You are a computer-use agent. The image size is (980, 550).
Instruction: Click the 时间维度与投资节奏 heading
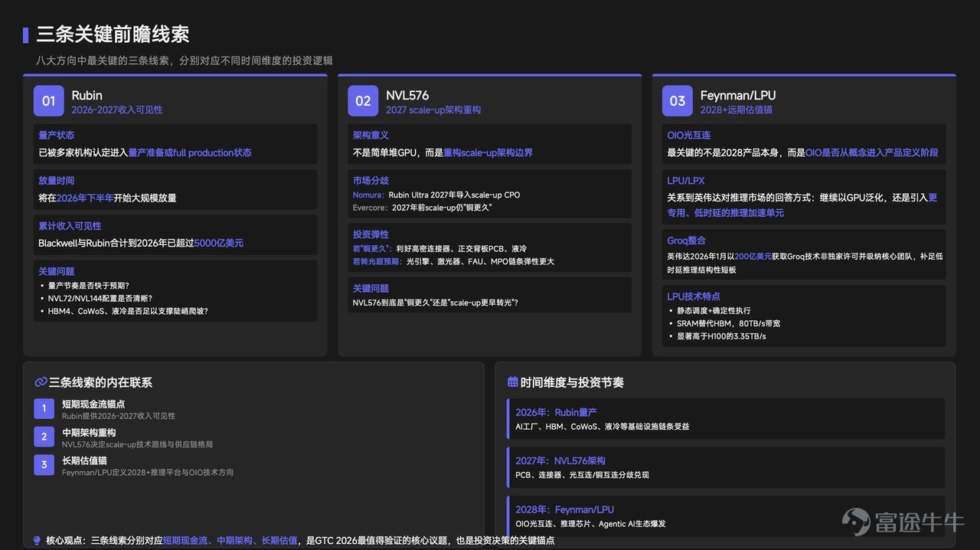point(572,382)
